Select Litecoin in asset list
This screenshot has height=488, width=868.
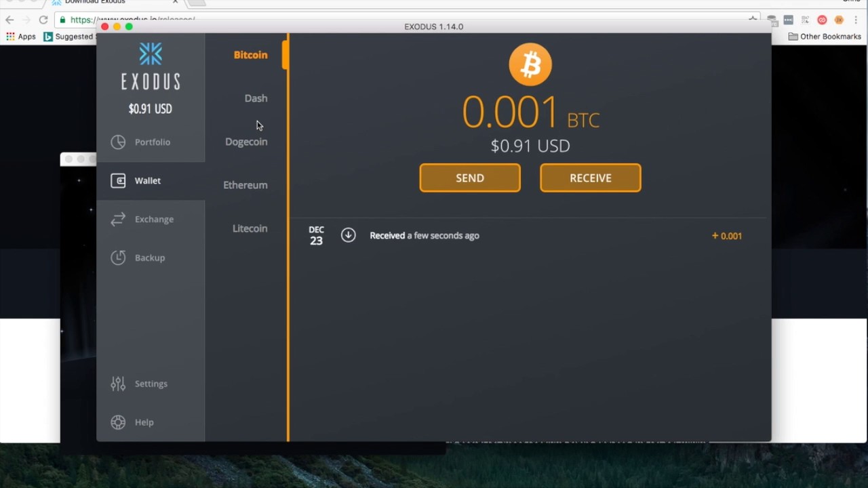tap(250, 228)
